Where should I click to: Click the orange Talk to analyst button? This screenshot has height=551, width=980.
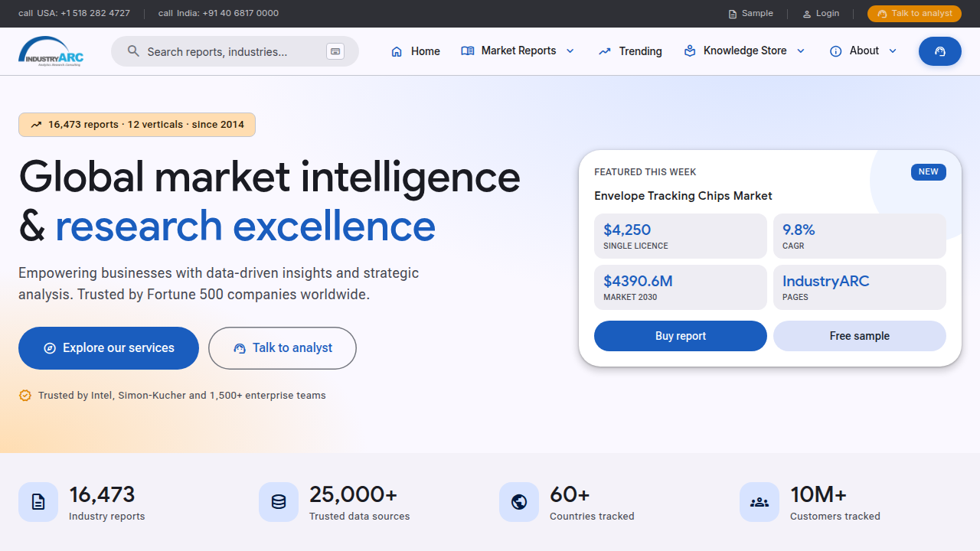click(914, 14)
